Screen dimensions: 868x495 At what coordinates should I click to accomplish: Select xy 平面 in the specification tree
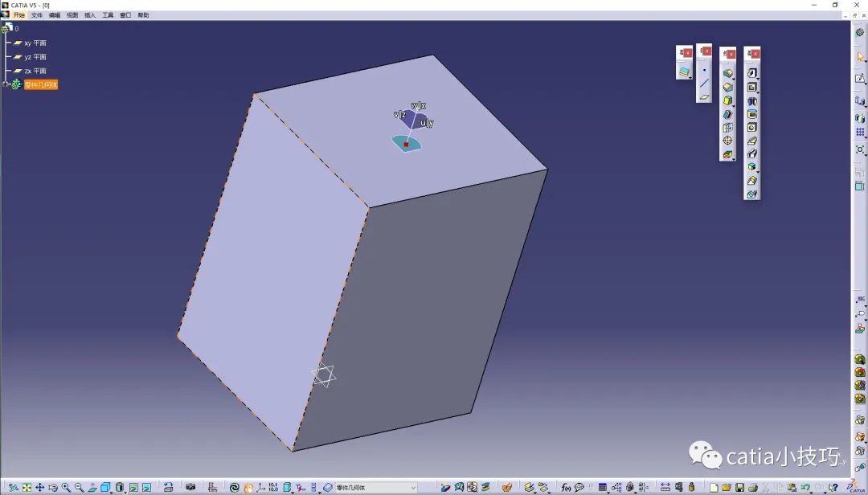[x=35, y=43]
